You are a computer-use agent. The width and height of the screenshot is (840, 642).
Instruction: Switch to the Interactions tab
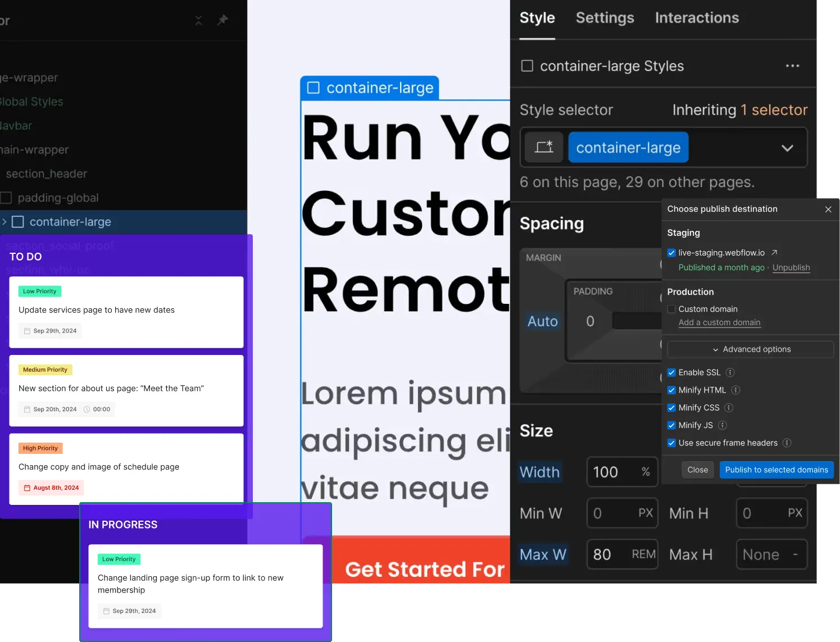point(697,18)
